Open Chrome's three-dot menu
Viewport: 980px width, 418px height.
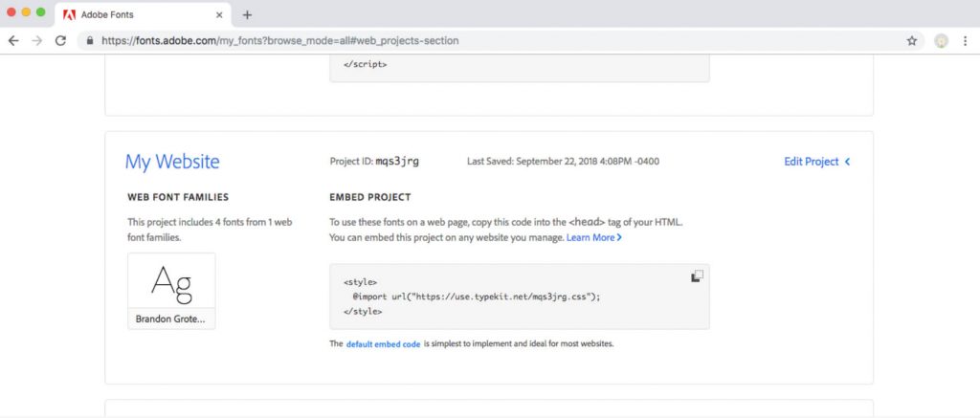966,40
